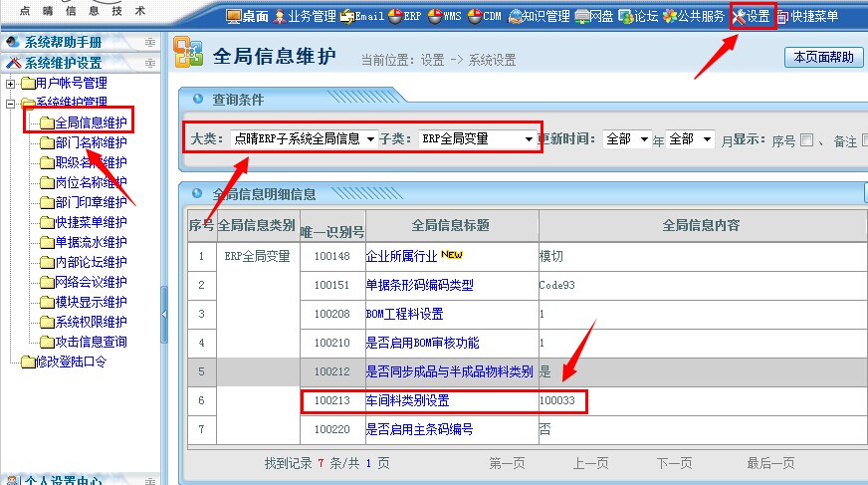Open the WMS module icon
This screenshot has height=485, width=868.
pyautogui.click(x=435, y=17)
